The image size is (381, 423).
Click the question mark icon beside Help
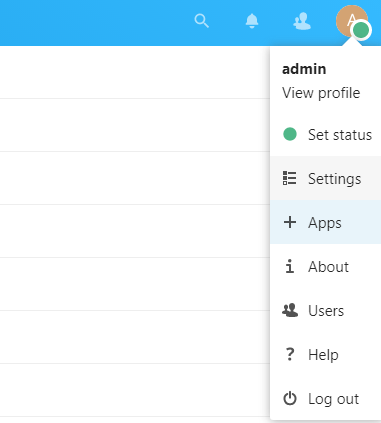(290, 354)
